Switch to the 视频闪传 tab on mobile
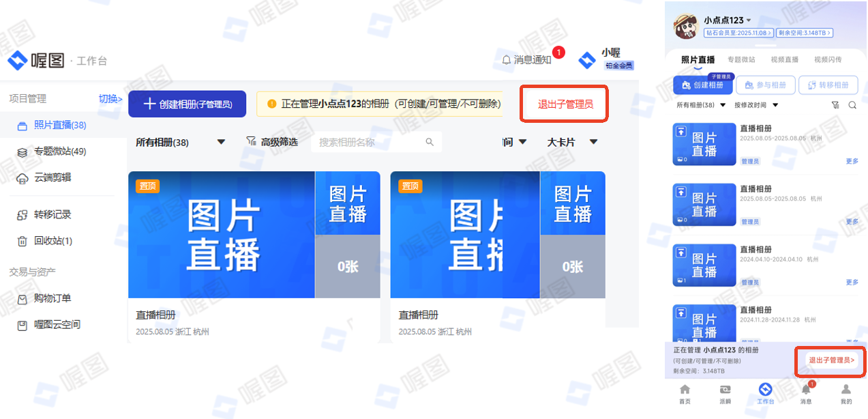 click(x=828, y=59)
